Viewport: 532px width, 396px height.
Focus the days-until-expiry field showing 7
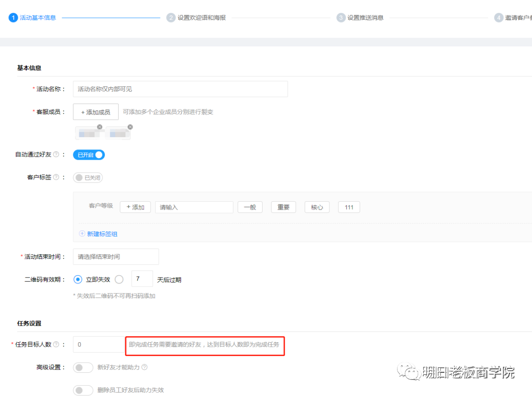[x=142, y=279]
